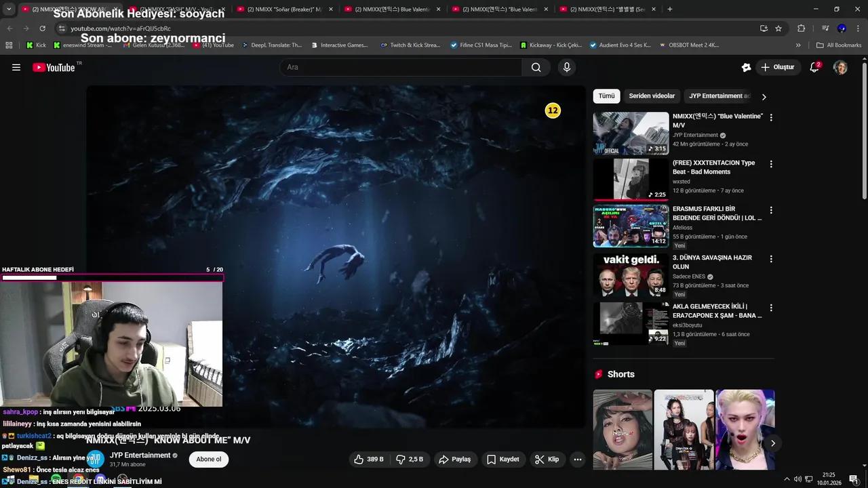Viewport: 868px width, 488px height.
Task: Share video with the Paylaş button
Action: (x=454, y=460)
